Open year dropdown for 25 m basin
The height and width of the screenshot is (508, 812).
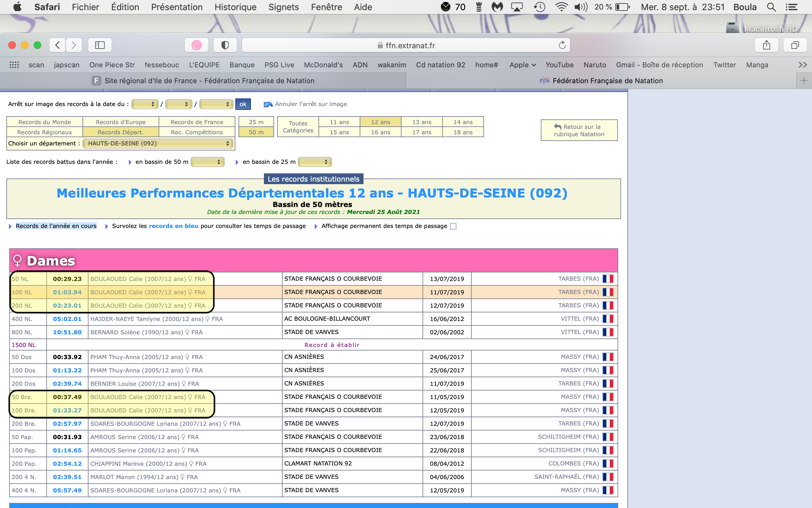315,162
